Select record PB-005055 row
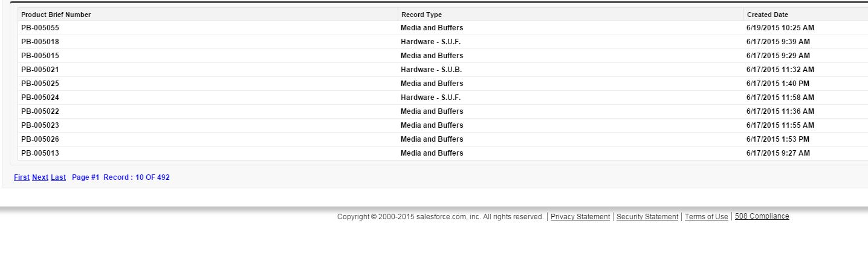The width and height of the screenshot is (868, 261). tap(40, 28)
